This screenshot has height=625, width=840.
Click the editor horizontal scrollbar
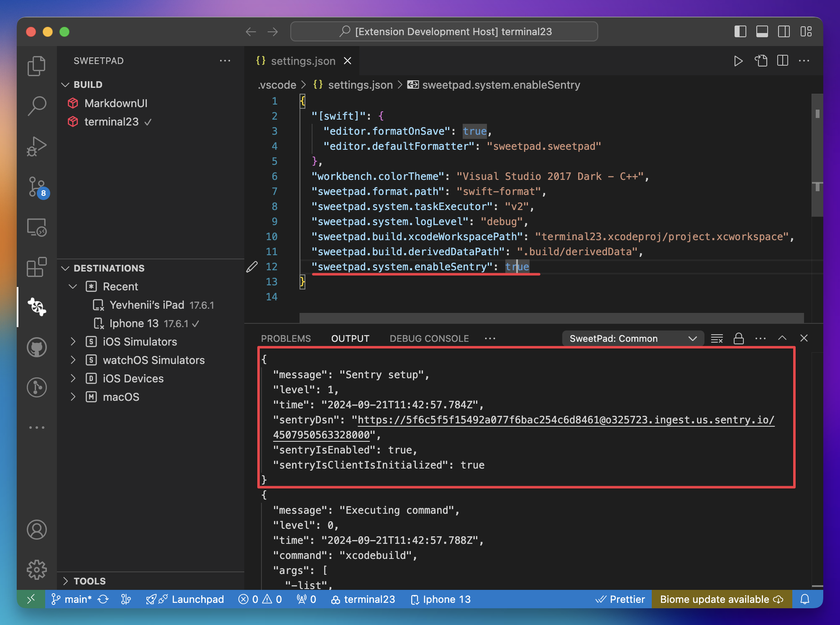tap(551, 318)
